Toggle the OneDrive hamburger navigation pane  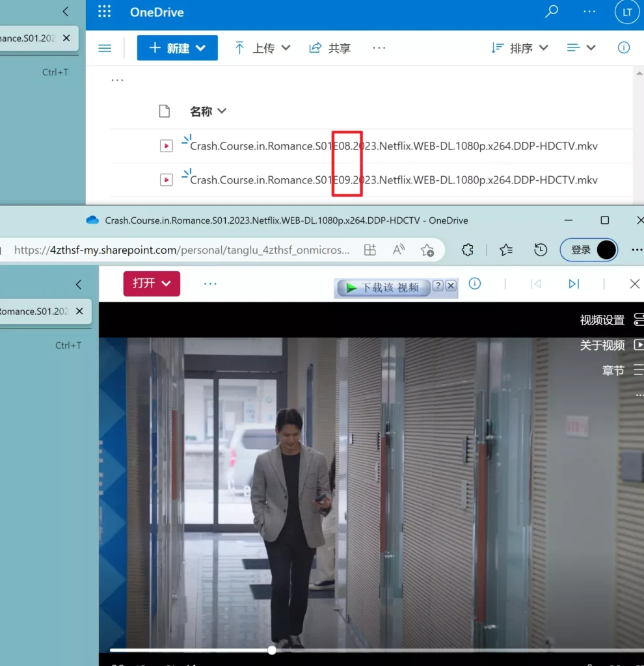tap(105, 48)
